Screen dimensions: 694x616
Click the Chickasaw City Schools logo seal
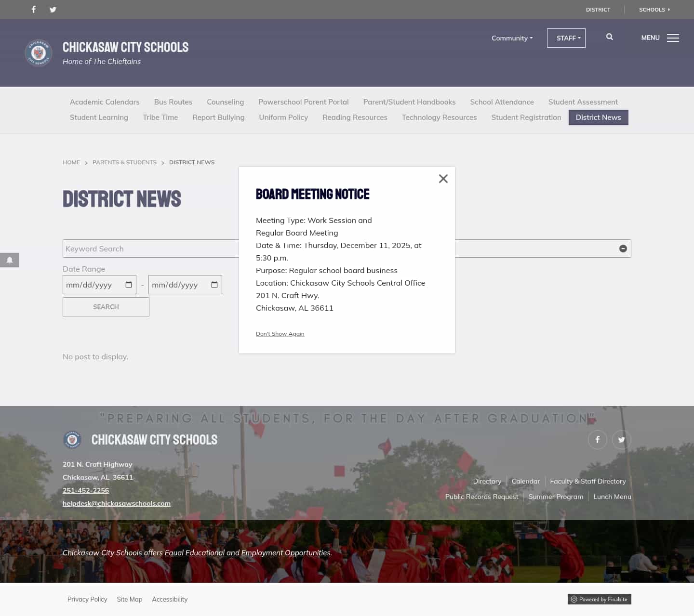click(38, 53)
